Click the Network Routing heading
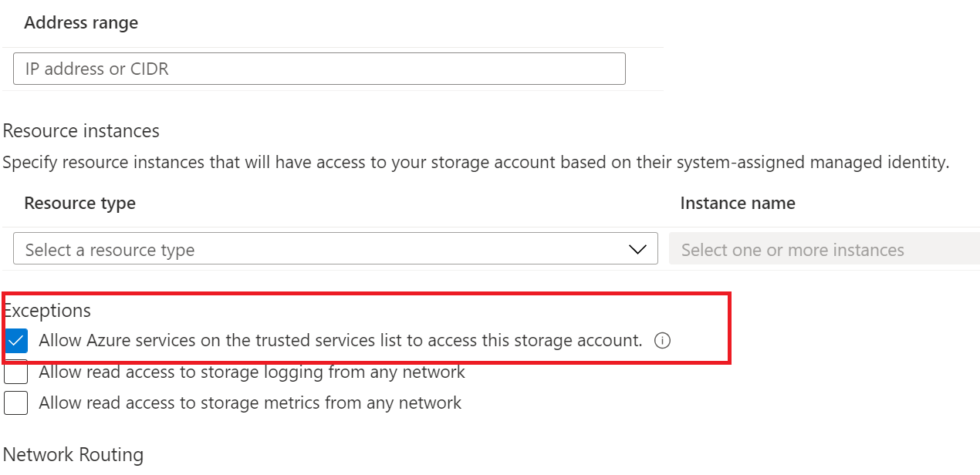The height and width of the screenshot is (475, 980). pyautogui.click(x=73, y=454)
